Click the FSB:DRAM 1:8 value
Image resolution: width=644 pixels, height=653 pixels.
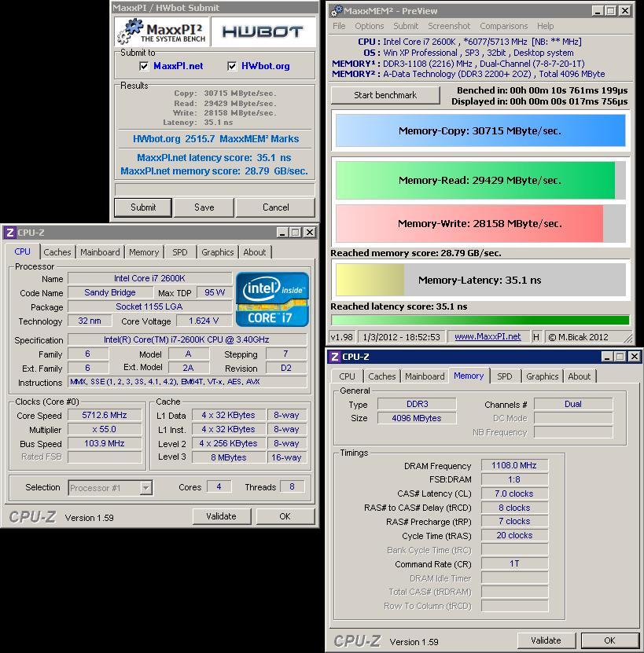[514, 479]
